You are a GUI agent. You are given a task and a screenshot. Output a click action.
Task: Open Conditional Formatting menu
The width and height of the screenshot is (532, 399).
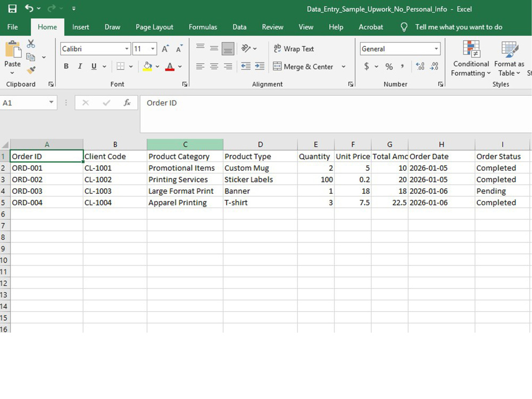pos(471,59)
